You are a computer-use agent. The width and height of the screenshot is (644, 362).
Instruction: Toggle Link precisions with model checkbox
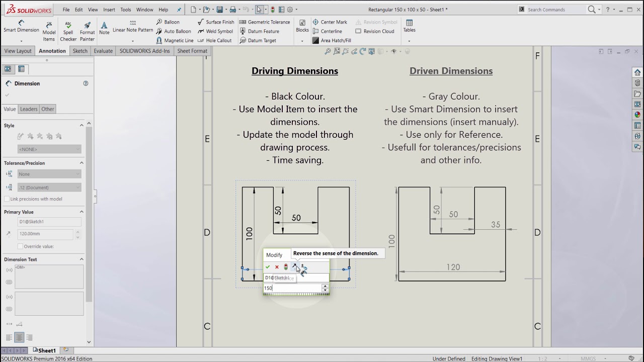point(7,199)
